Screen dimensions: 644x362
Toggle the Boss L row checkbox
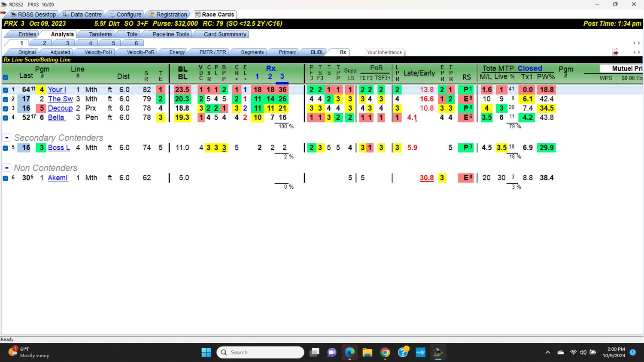coord(6,148)
